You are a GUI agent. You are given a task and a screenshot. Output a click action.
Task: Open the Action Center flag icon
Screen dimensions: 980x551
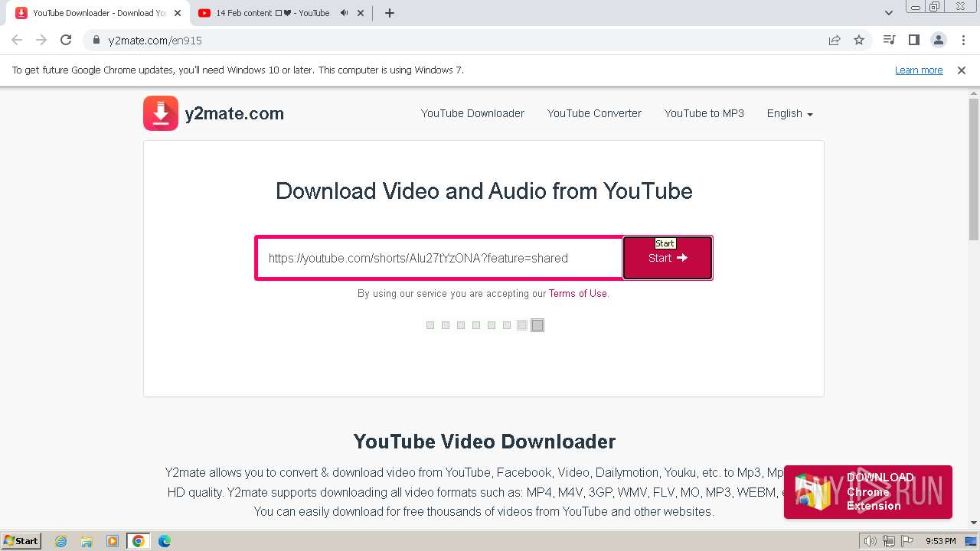pos(906,541)
